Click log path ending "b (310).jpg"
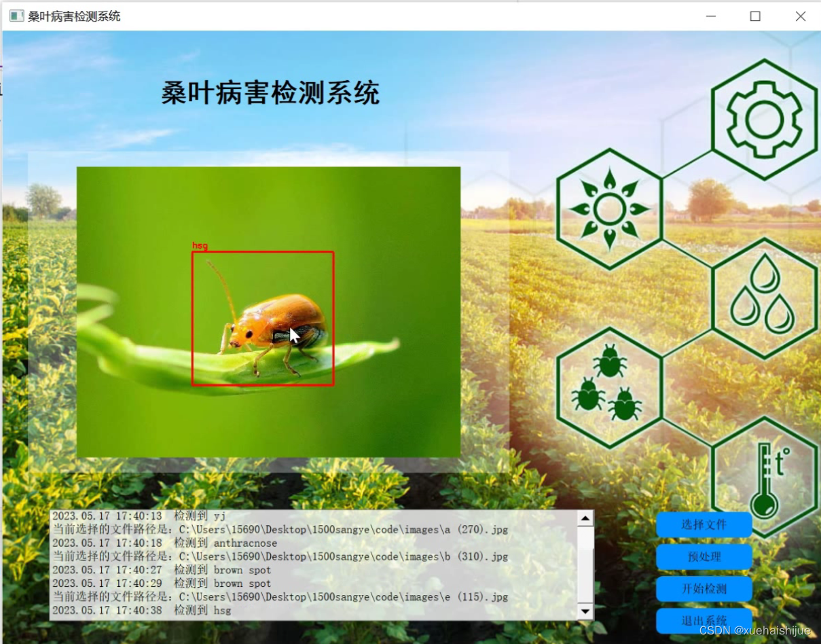 coord(280,556)
